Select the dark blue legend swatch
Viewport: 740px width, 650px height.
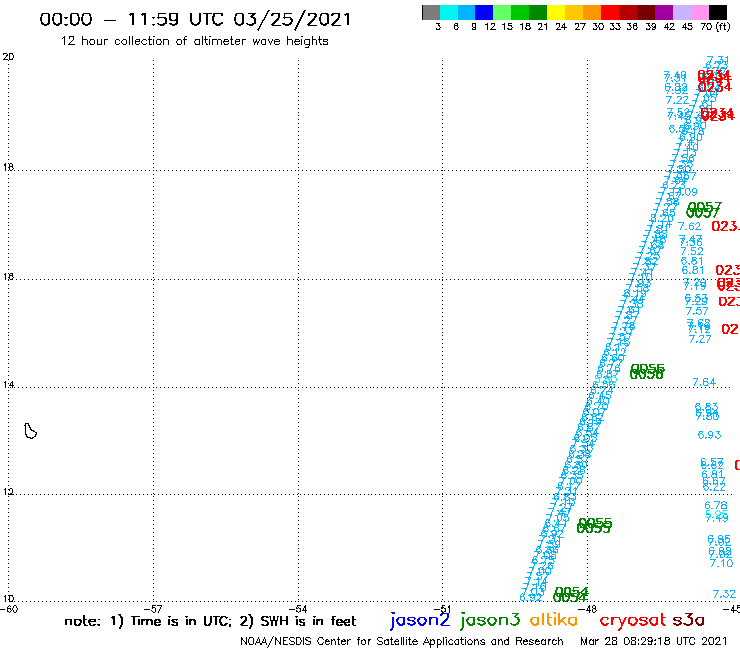tap(484, 12)
